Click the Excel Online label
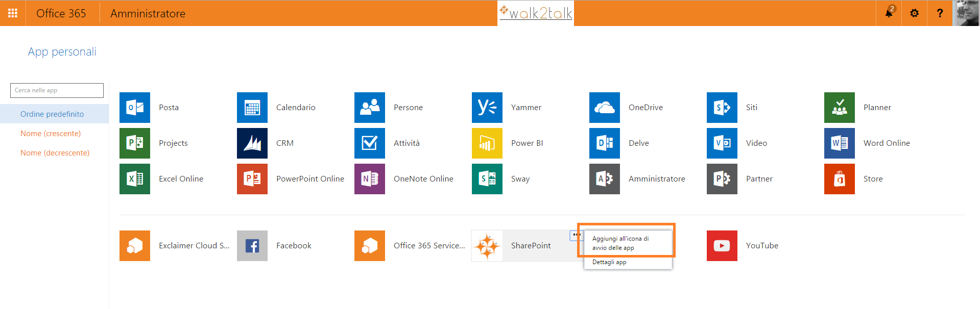 pos(181,179)
